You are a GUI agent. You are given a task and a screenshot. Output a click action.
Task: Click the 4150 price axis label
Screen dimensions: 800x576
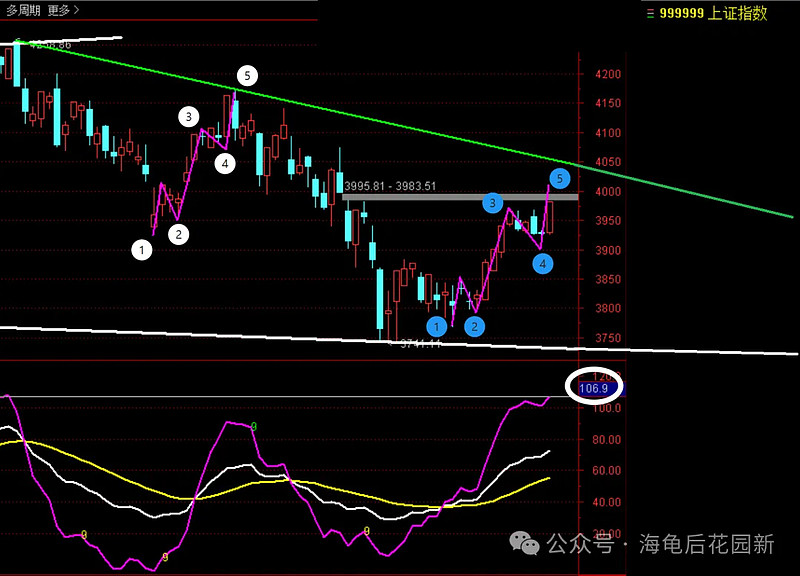click(608, 104)
